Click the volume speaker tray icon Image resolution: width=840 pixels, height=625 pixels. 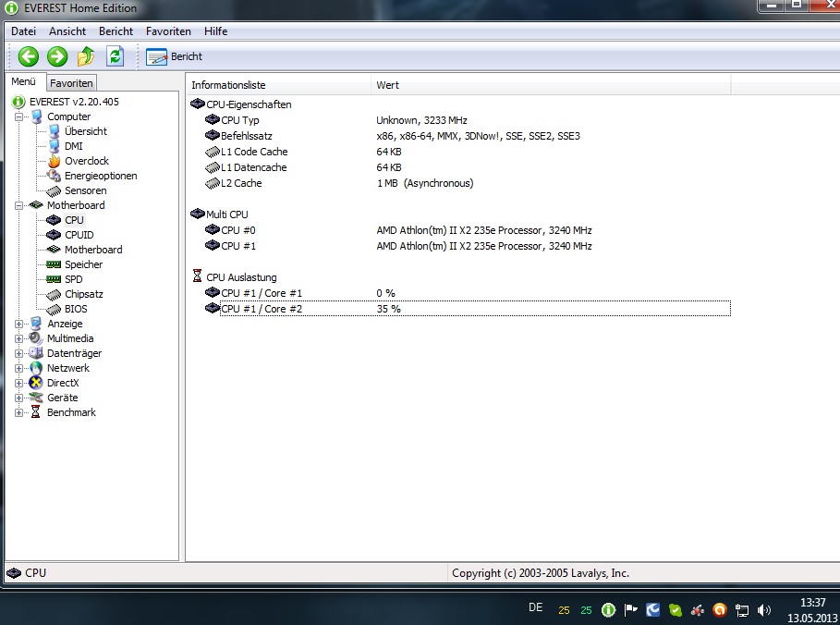click(764, 610)
